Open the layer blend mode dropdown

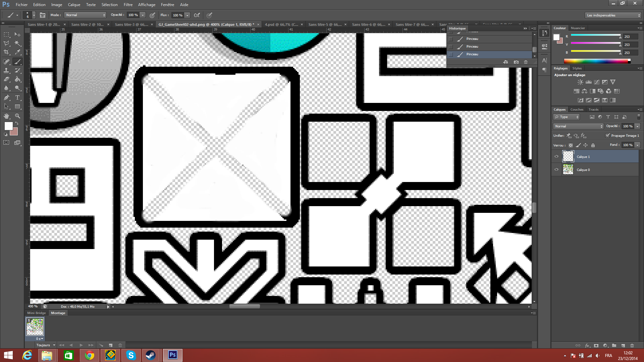click(578, 126)
